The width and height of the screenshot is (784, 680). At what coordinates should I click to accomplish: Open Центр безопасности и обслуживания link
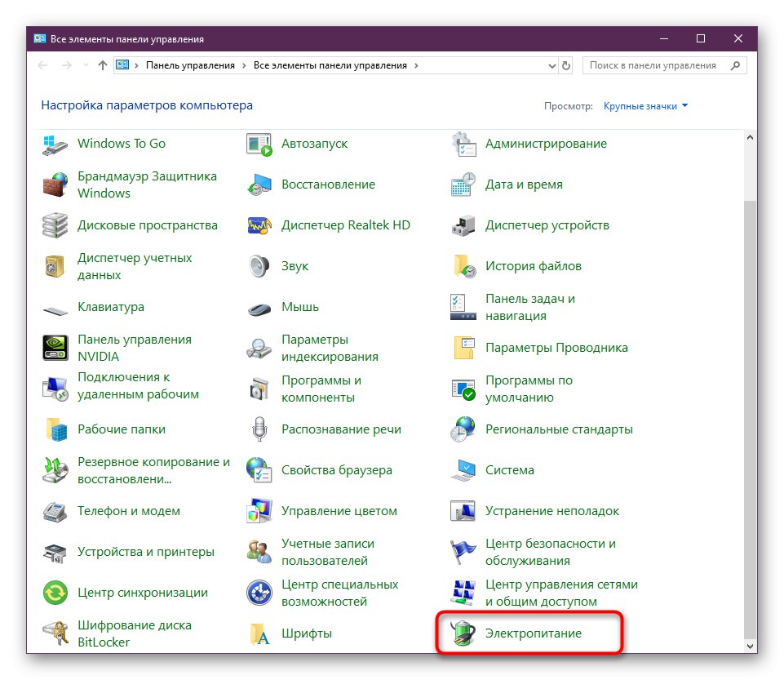pyautogui.click(x=551, y=553)
